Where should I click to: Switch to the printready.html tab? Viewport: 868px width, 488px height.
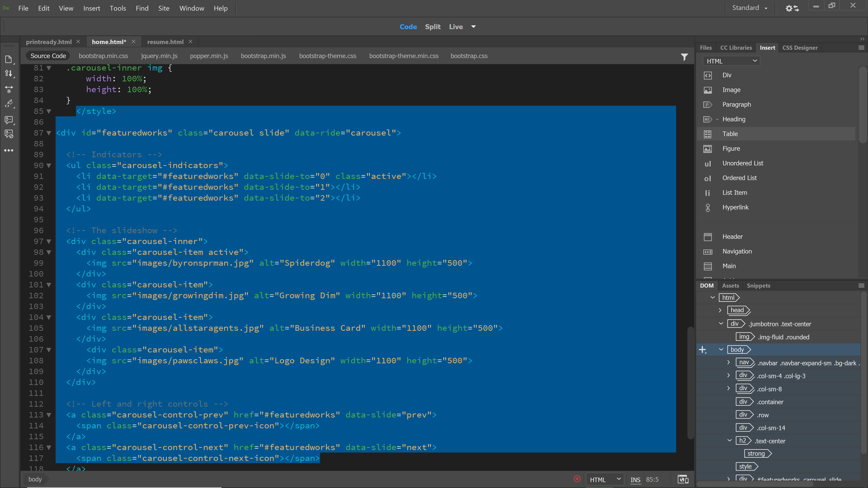point(49,42)
